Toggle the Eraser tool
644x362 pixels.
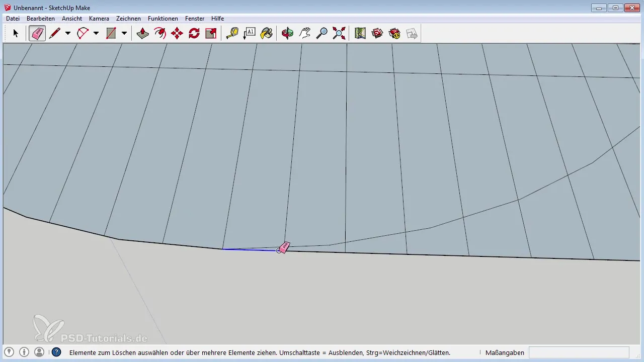37,33
